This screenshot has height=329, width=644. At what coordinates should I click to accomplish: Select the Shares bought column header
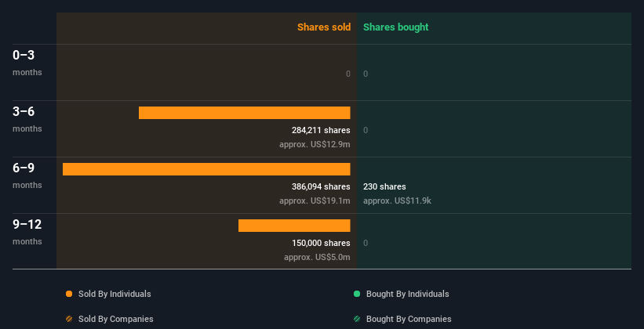[x=396, y=27]
